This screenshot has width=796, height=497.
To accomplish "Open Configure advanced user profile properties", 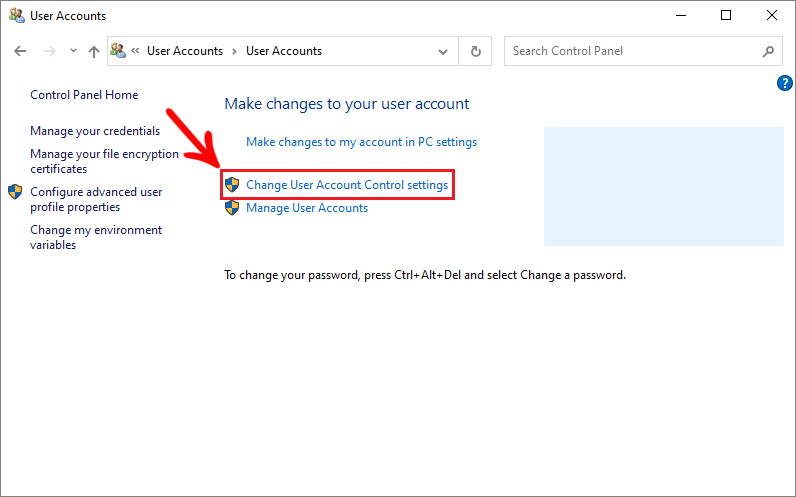I will coord(96,199).
